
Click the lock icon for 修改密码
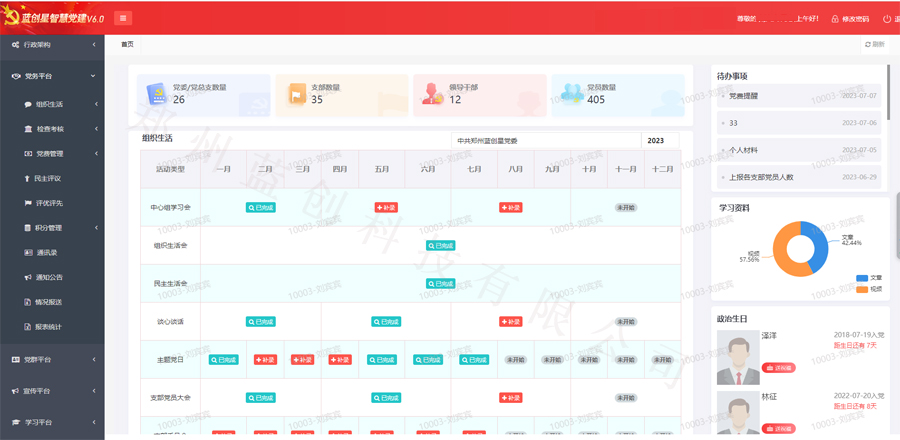[x=835, y=19]
